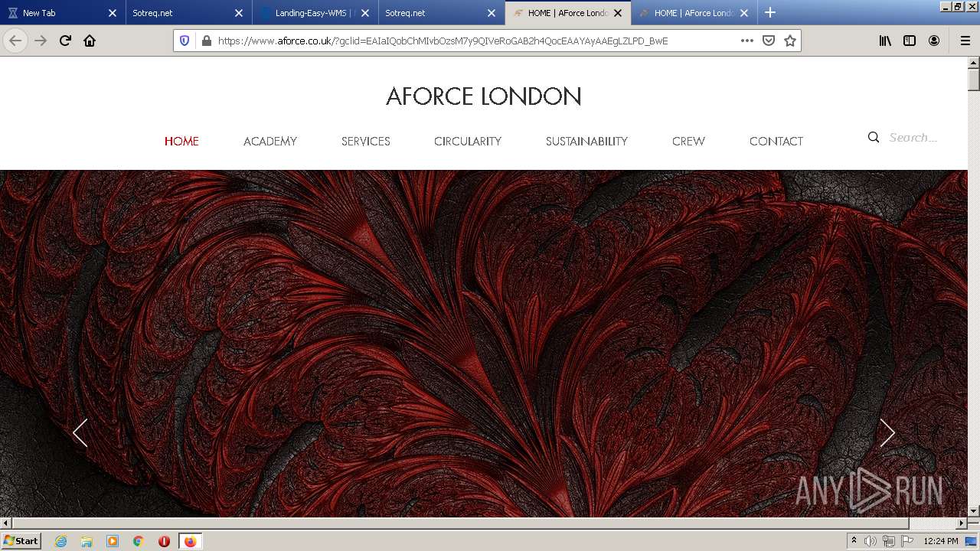Open page actions three-dot menu

[x=747, y=41]
